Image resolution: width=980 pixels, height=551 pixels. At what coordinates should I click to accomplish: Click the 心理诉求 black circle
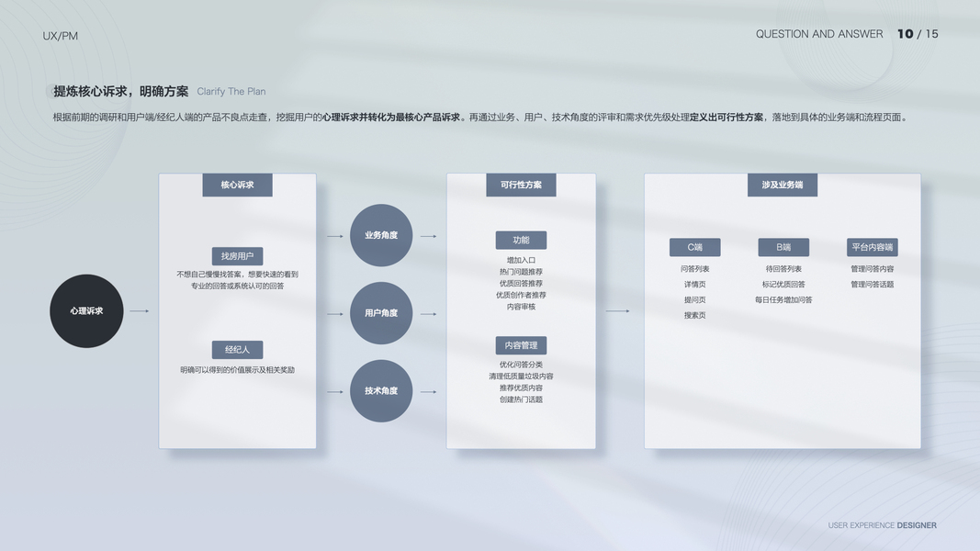click(x=87, y=311)
